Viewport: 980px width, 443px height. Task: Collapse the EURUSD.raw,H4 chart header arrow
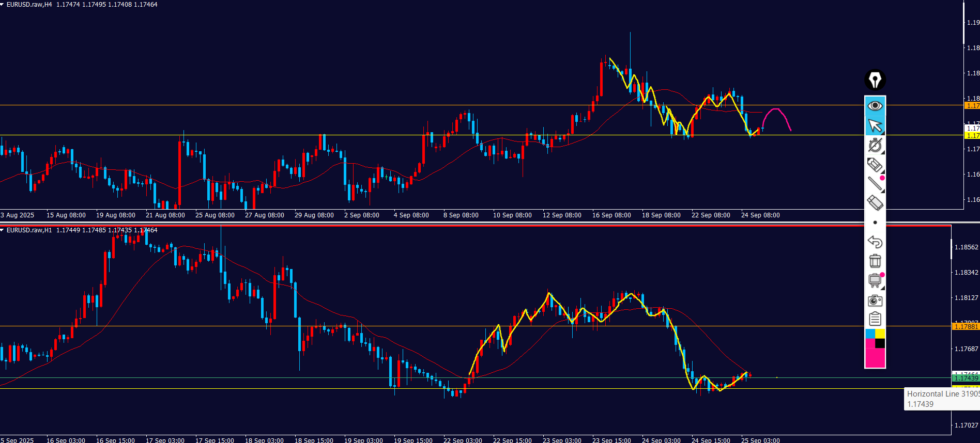click(3, 4)
